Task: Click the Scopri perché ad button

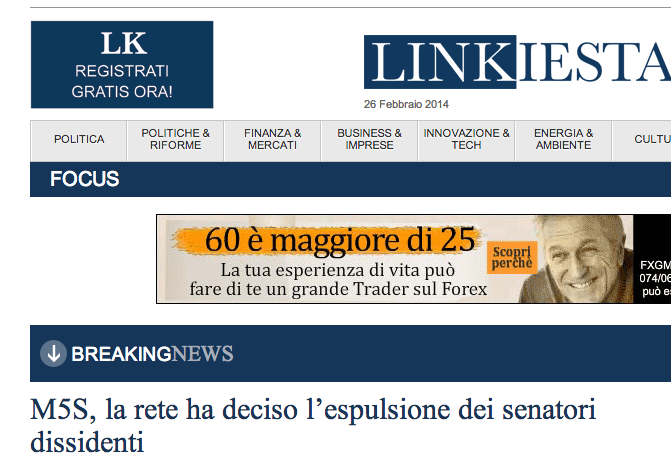Action: tap(512, 258)
